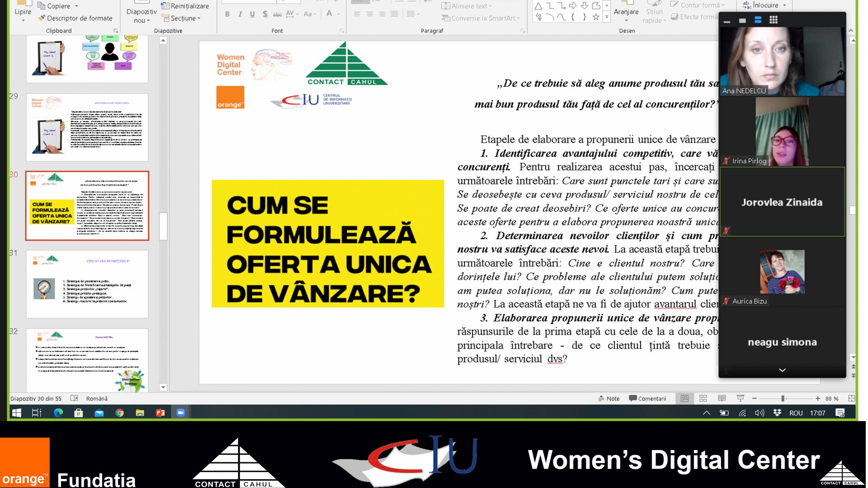Open Reading view from status bar
Viewport: 868px width, 488px height.
point(722,399)
